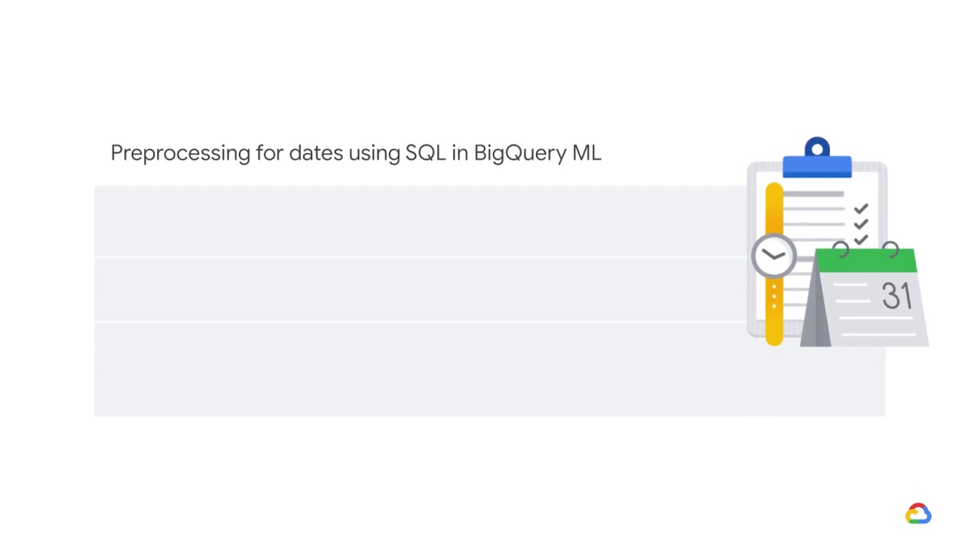Click the round hole of the clipboard clip
Viewport: 980px width, 551px height.
(x=817, y=148)
